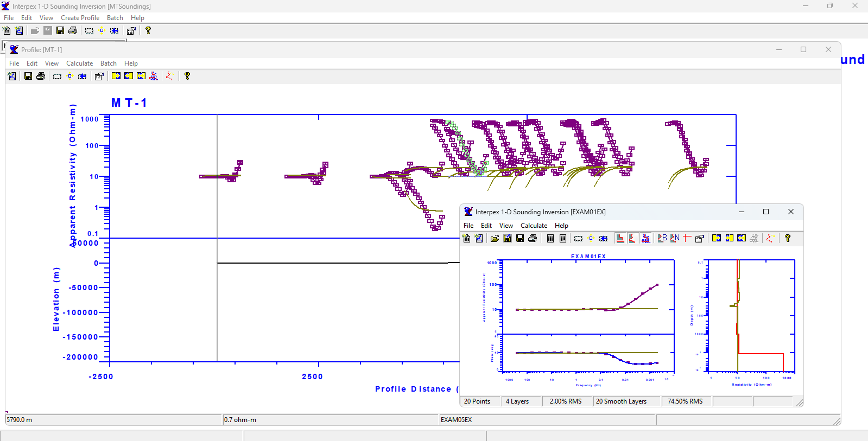Click the red curve inversion icon in the Profile toolbar
This screenshot has width=868, height=441.
coord(169,76)
